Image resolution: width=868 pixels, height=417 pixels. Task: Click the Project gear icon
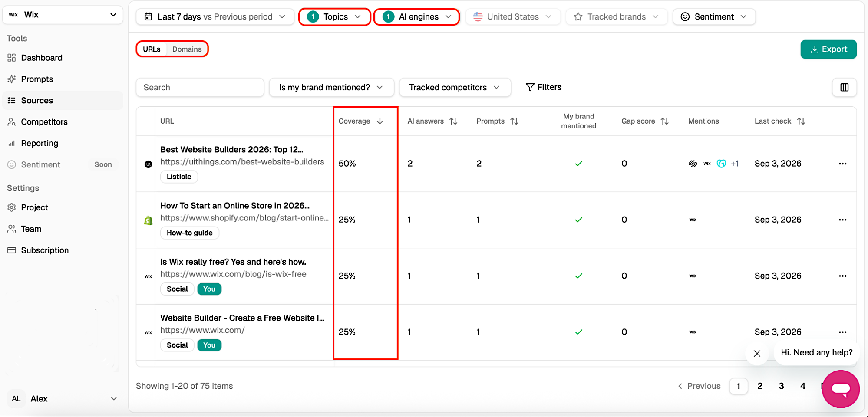(x=12, y=207)
